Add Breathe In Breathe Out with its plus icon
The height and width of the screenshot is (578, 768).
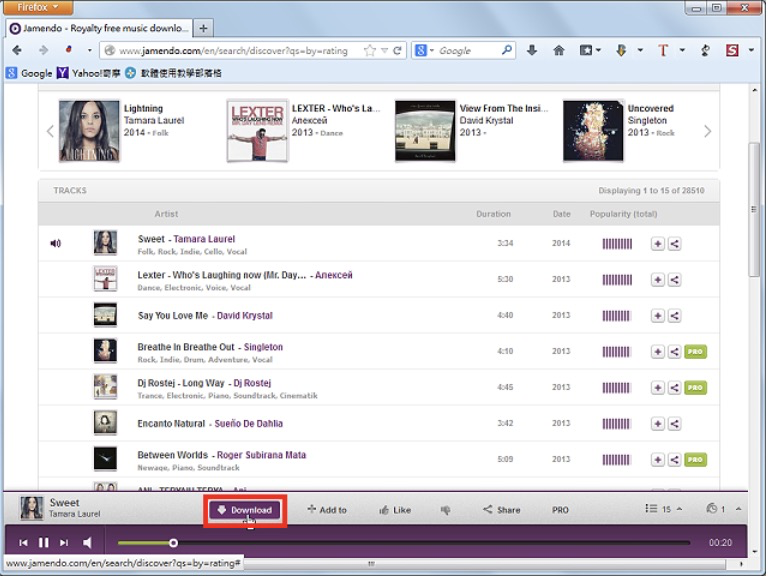coord(658,352)
